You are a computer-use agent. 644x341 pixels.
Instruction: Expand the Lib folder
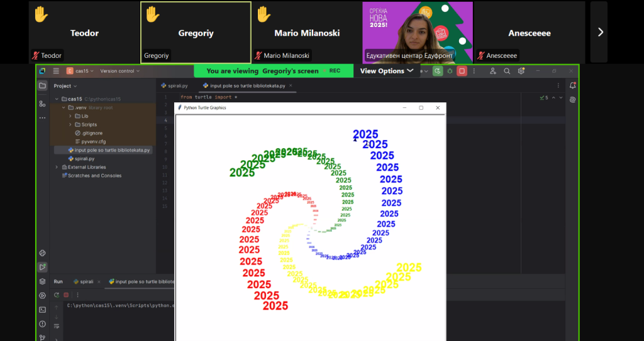[x=70, y=116]
